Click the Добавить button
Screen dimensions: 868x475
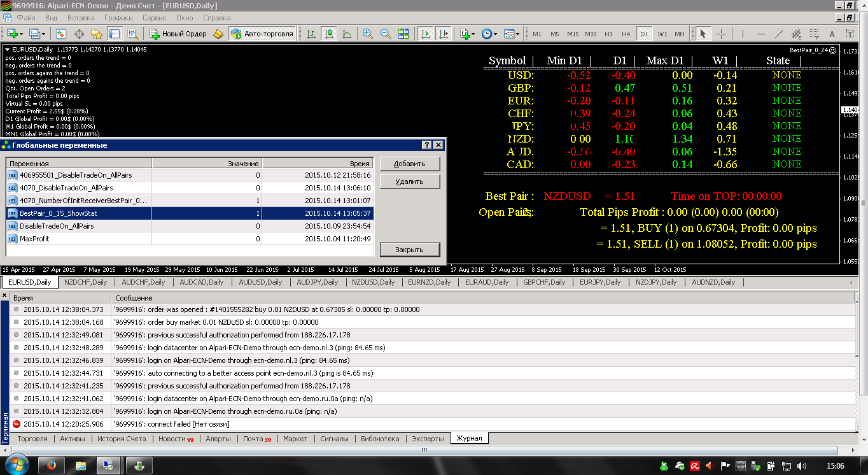[410, 164]
